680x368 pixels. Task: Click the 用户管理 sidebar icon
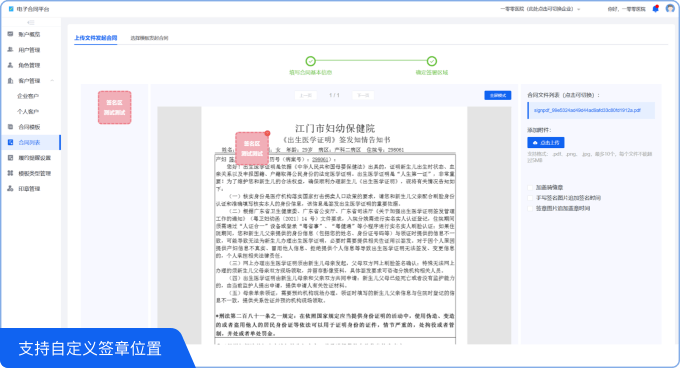pyautogui.click(x=10, y=49)
